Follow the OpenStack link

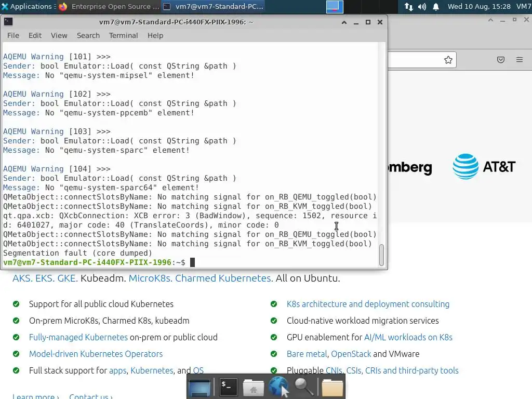tap(351, 354)
